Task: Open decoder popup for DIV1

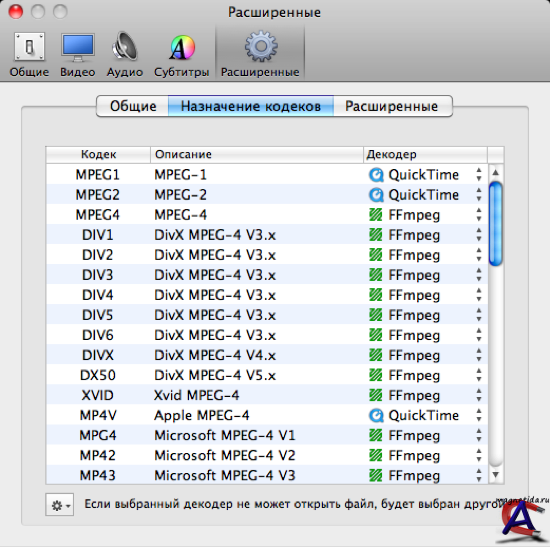Action: (x=425, y=235)
